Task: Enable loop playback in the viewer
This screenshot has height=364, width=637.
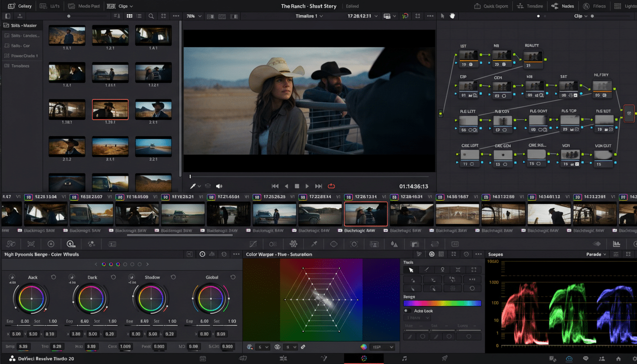Action: (x=330, y=186)
